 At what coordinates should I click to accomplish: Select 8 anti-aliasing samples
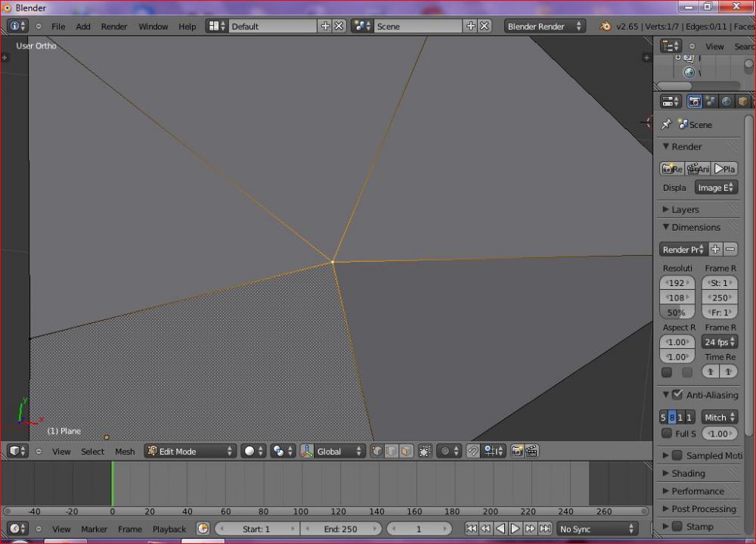point(672,417)
